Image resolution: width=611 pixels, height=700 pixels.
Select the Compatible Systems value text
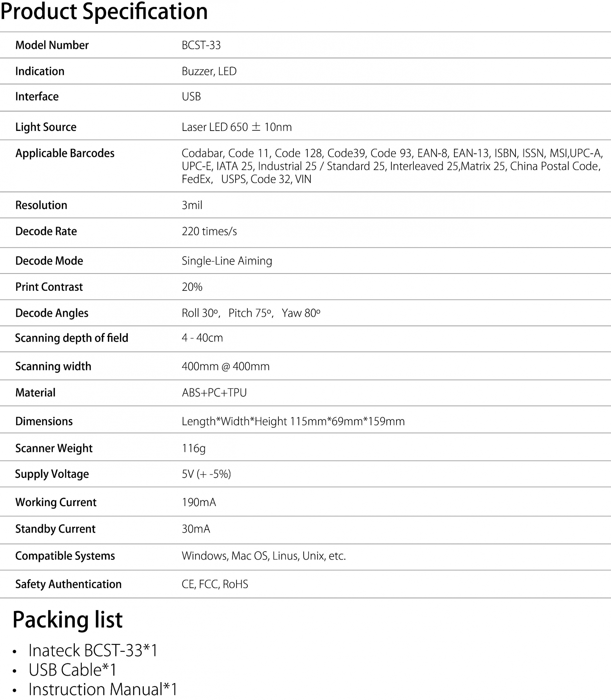point(264,556)
